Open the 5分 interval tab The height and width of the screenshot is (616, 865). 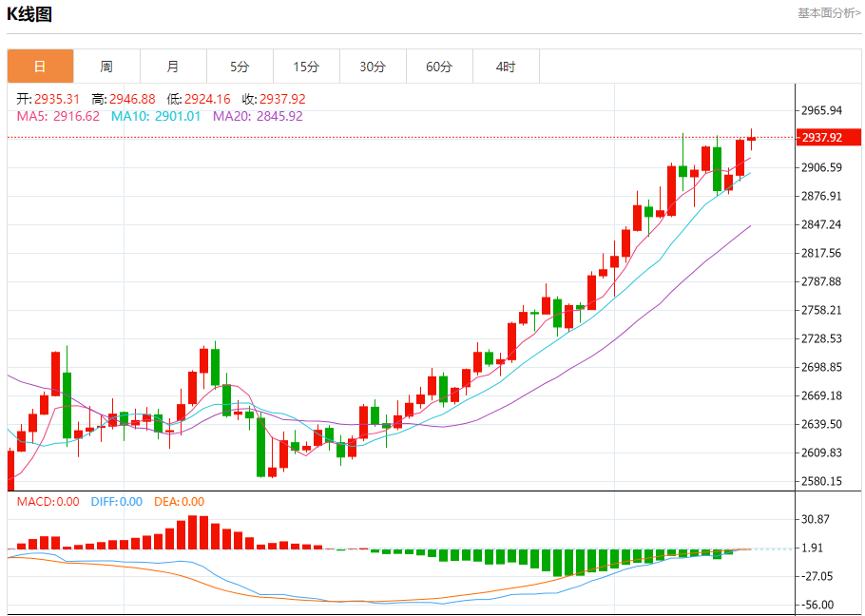click(x=240, y=67)
